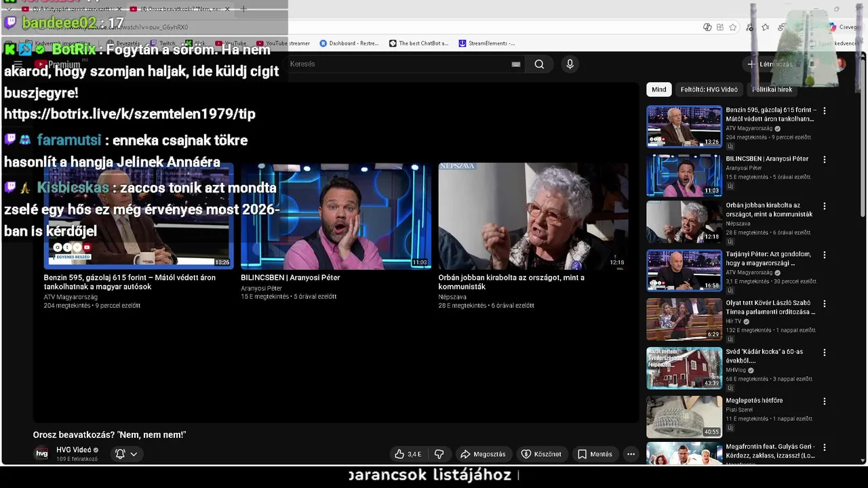Open sidebar thumbnail of Tarjányi Péter video
The width and height of the screenshot is (868, 488).
tap(684, 270)
